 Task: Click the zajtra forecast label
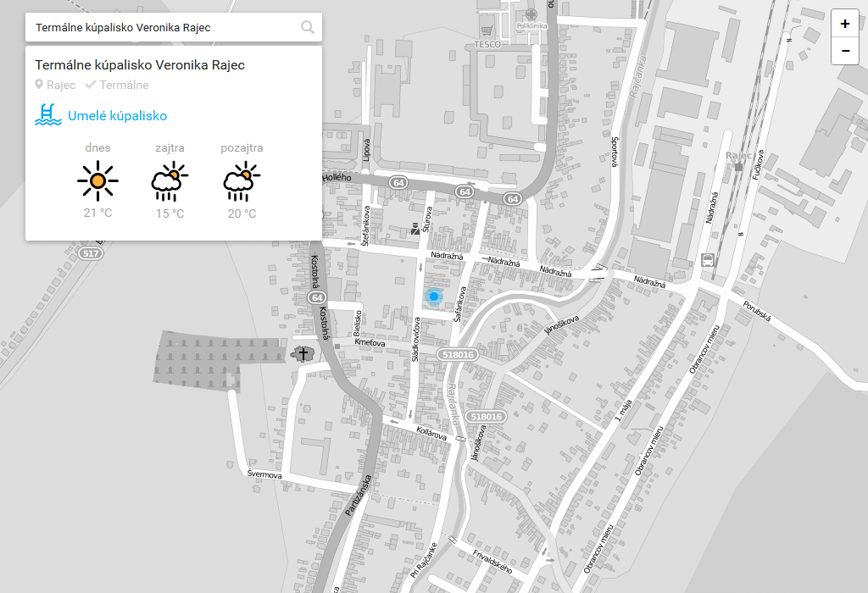(x=170, y=147)
